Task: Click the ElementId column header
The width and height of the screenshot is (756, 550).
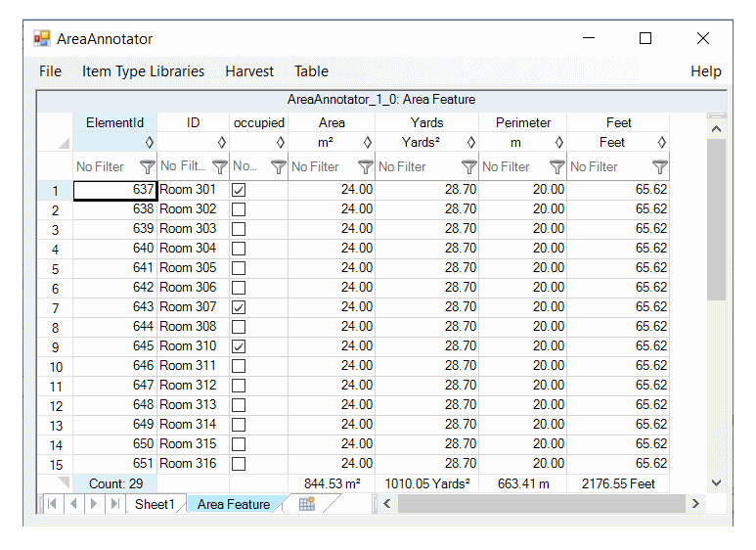Action: (114, 122)
